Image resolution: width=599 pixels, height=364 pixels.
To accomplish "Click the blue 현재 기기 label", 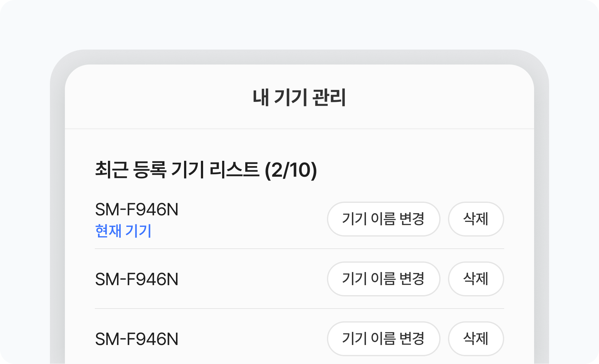I will tap(123, 231).
